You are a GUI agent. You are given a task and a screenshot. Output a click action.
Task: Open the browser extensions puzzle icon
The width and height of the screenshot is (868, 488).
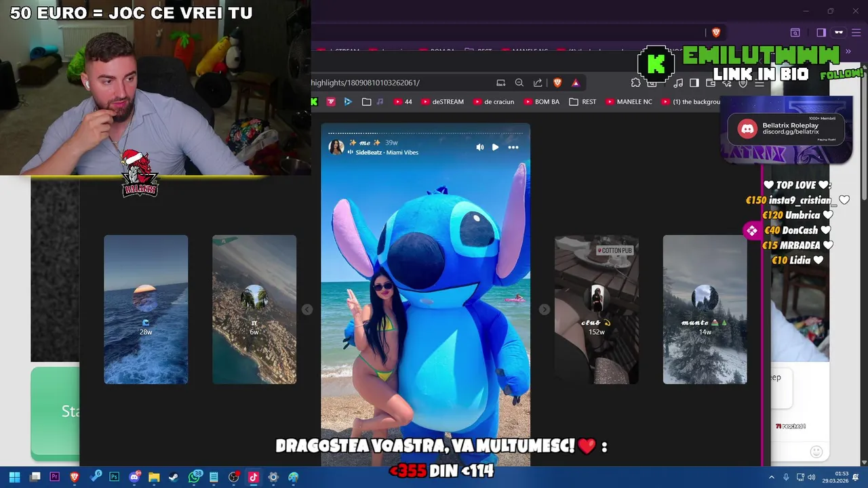tap(635, 83)
